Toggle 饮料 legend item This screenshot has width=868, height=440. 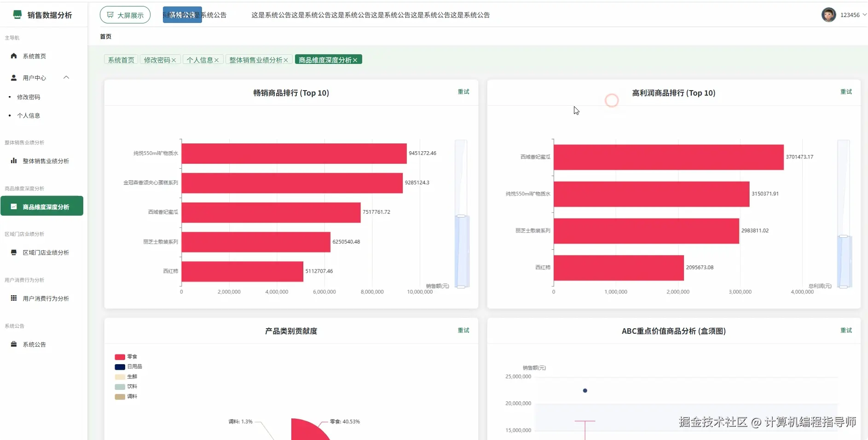tap(126, 387)
